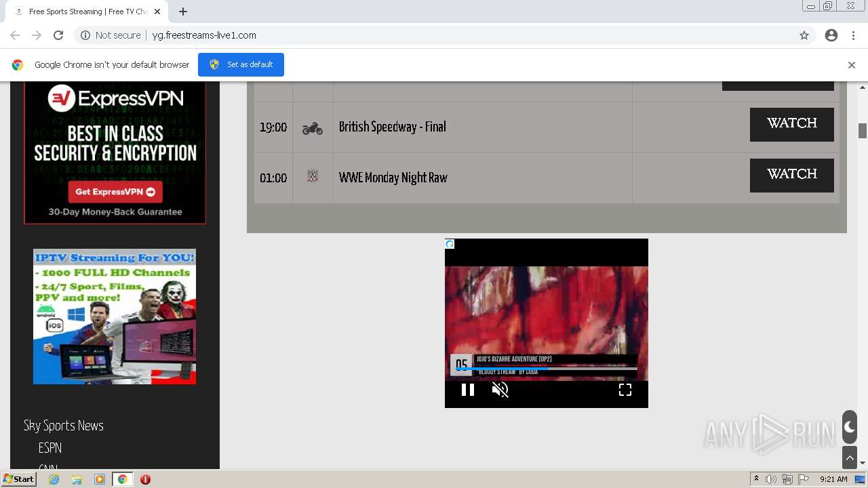868x488 pixels.
Task: Select the WWE Monday Night Raw title
Action: tap(393, 178)
